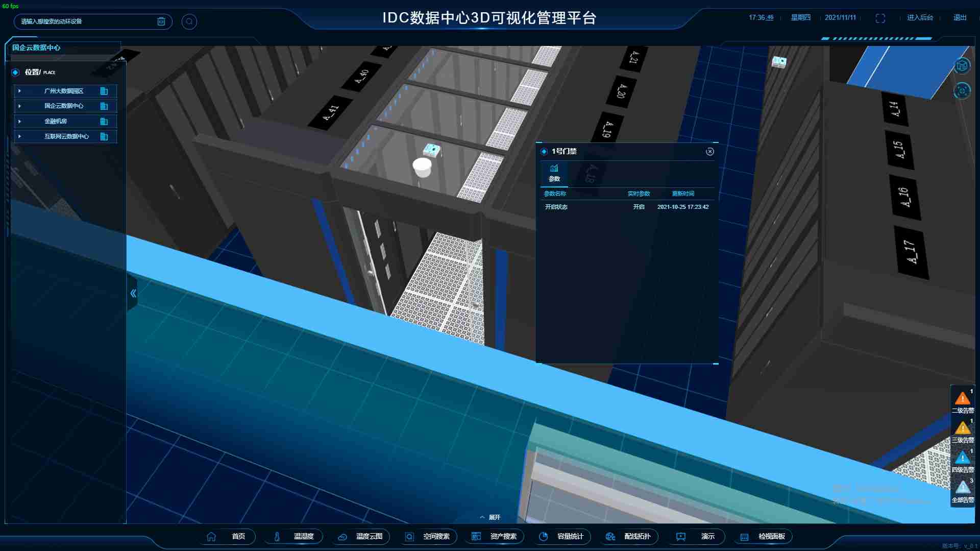Open the 进入后台 link
The height and width of the screenshot is (551, 980).
tap(920, 17)
